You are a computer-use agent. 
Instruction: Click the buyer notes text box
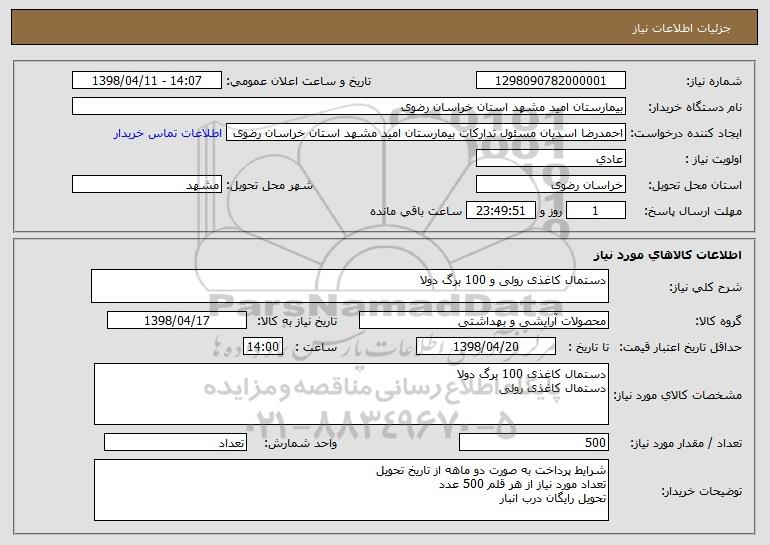[351, 490]
